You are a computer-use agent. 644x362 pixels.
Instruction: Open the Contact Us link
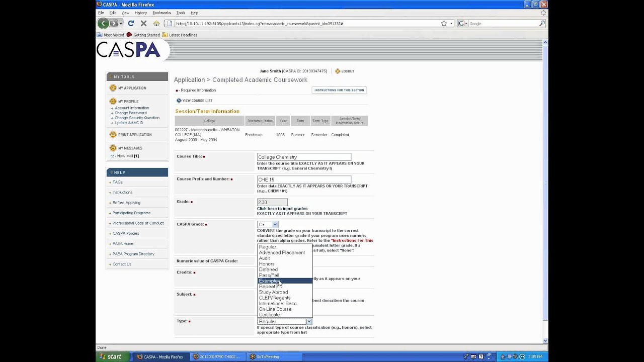pyautogui.click(x=122, y=264)
